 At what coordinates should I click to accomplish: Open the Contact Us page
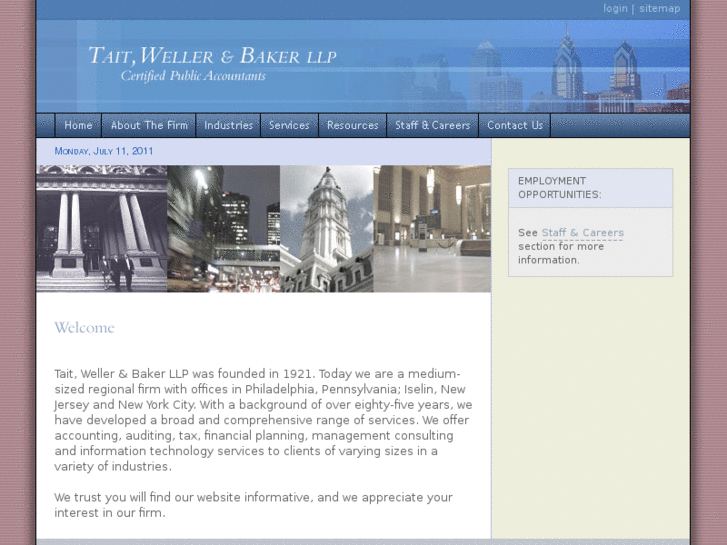click(x=515, y=125)
